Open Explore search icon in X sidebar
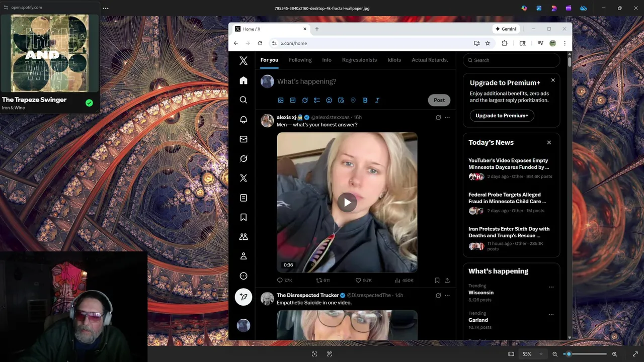 click(244, 100)
